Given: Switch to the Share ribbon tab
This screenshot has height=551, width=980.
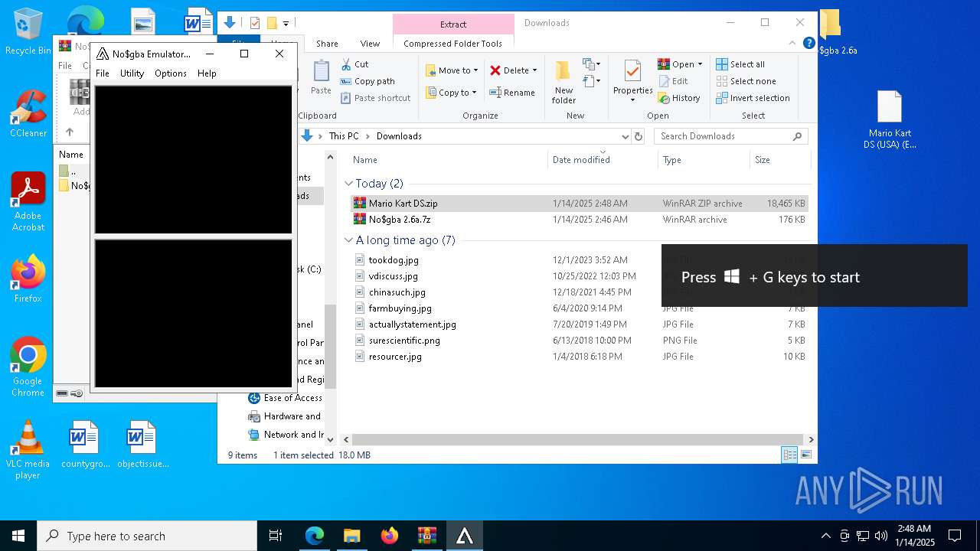Looking at the screenshot, I should 327,44.
